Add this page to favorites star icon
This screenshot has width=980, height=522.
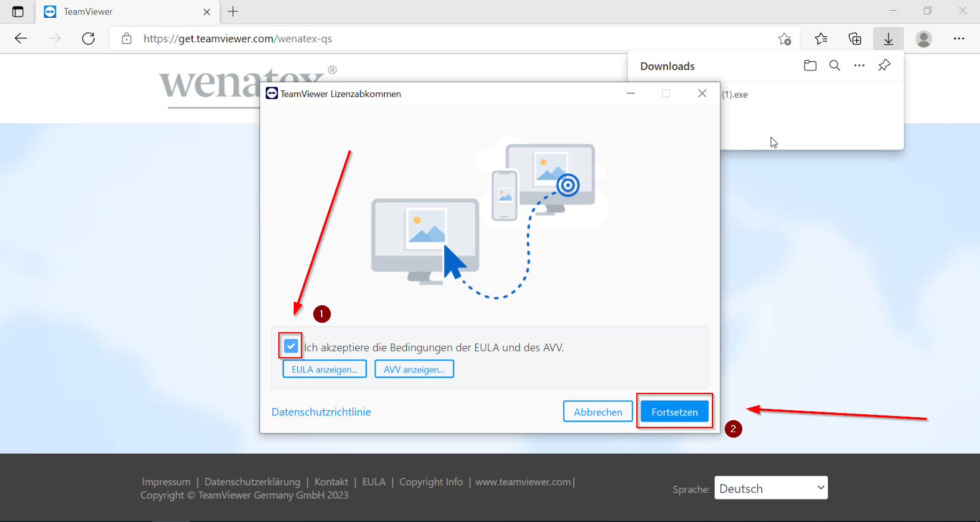point(784,39)
